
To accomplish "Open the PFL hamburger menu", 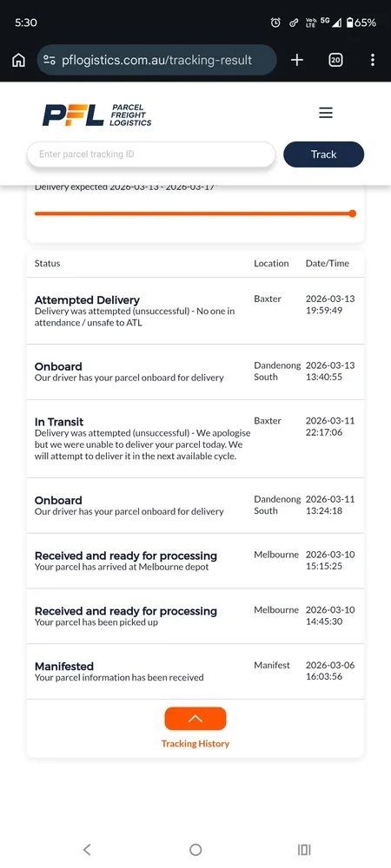I will [326, 114].
